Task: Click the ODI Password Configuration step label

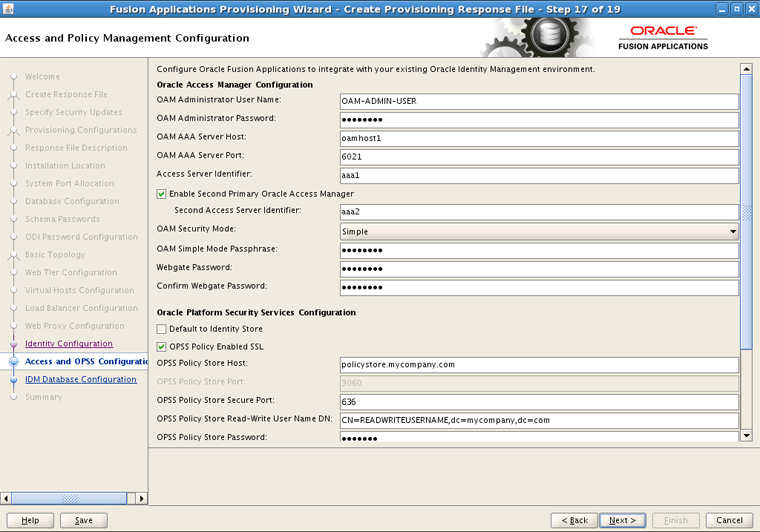Action: pyautogui.click(x=81, y=237)
